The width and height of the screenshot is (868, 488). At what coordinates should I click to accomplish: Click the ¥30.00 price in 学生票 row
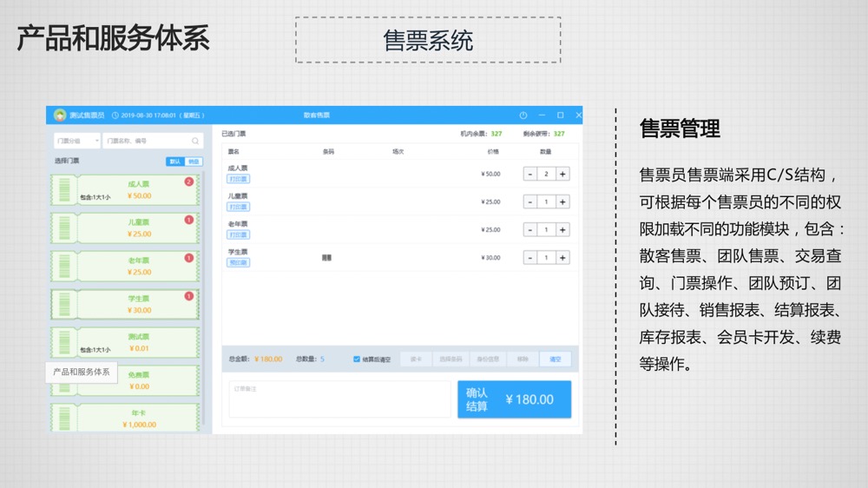[490, 258]
